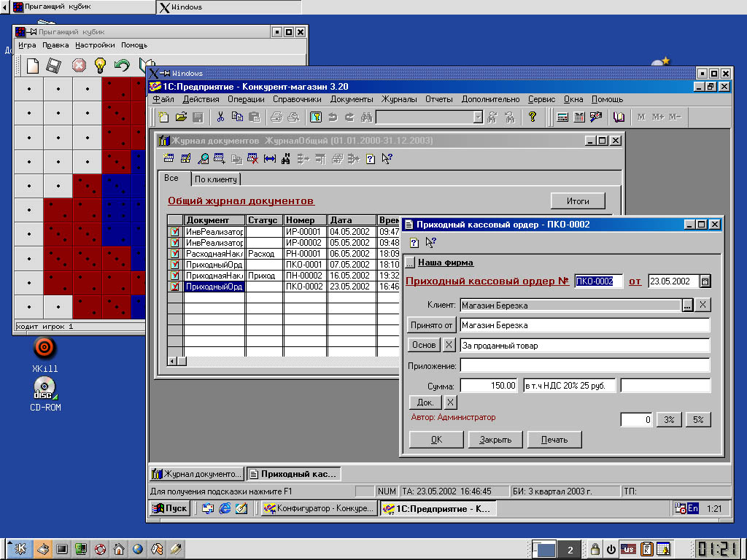Click red stop icon in Прыгающий кубик toolbar
The width and height of the screenshot is (747, 560).
[x=79, y=65]
